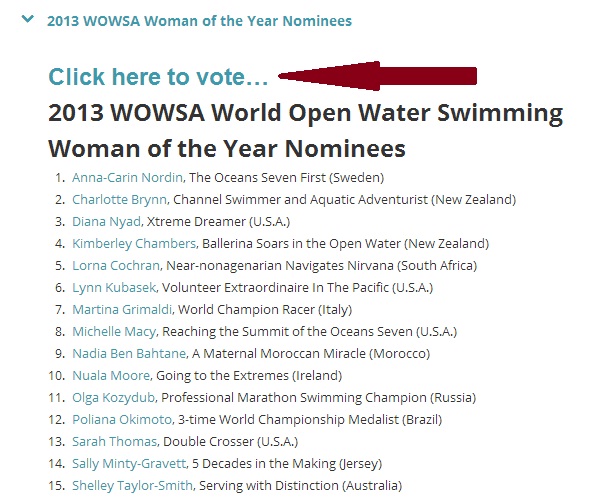Open Charlotte Brynn's profile link
The width and height of the screenshot is (593, 503).
[x=119, y=199]
